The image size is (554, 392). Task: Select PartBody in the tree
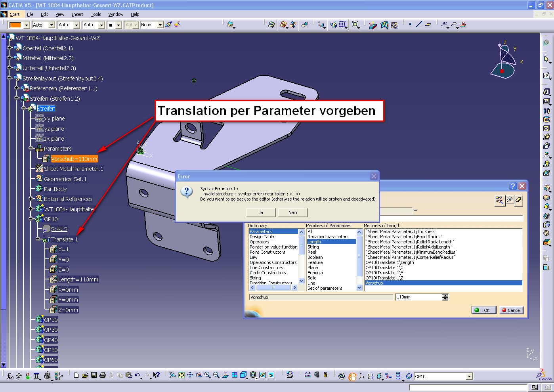[x=55, y=189]
